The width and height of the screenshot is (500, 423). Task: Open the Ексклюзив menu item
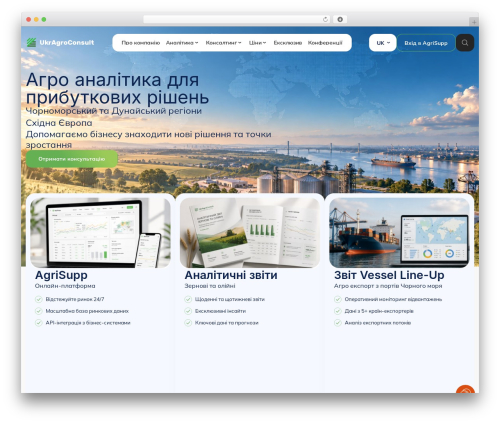(x=288, y=43)
